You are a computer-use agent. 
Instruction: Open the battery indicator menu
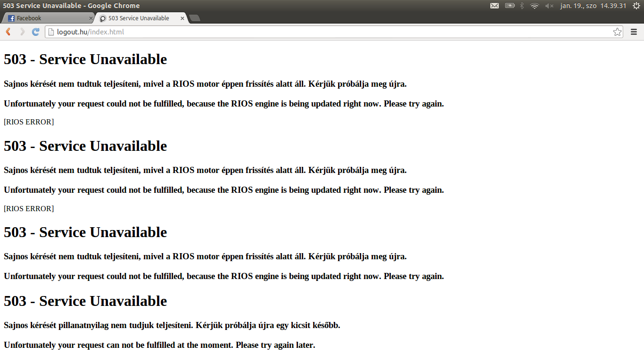510,6
